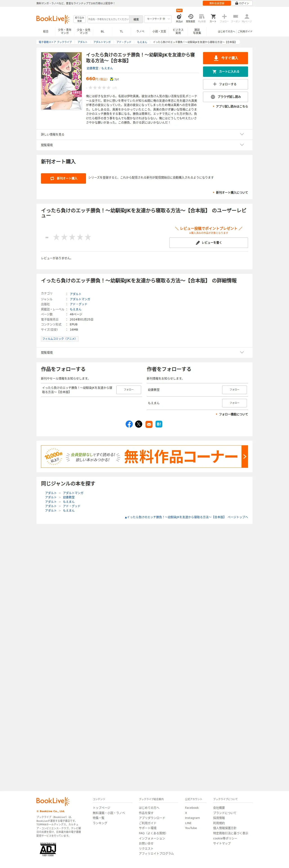This screenshot has height=868, width=289.
Task: Follow the work via its フォロー button
Action: coord(129,390)
